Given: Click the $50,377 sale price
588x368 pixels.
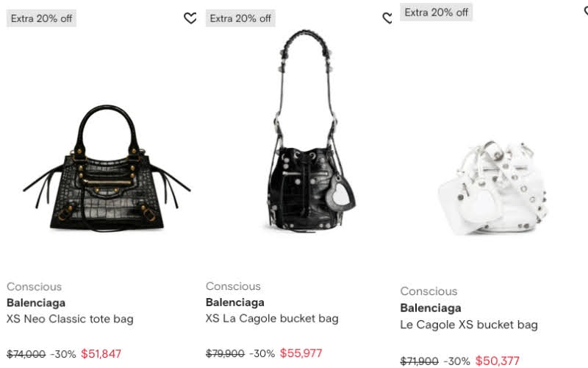Looking at the screenshot, I should pyautogui.click(x=498, y=361).
